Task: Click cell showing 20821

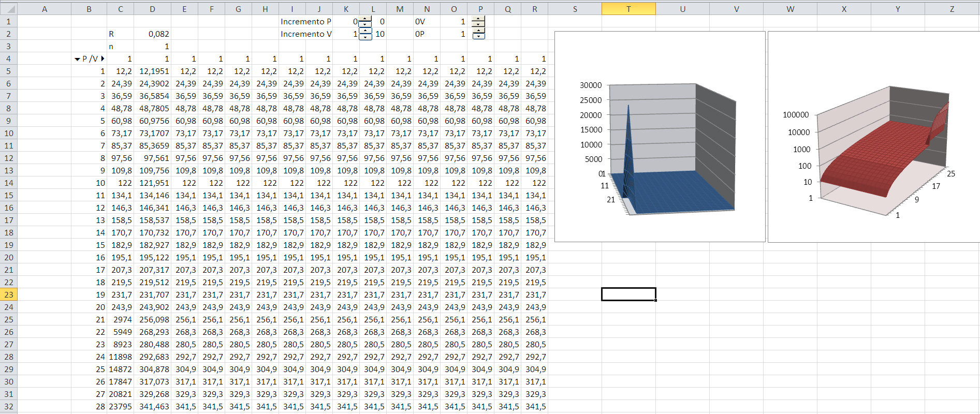Action: [x=120, y=394]
